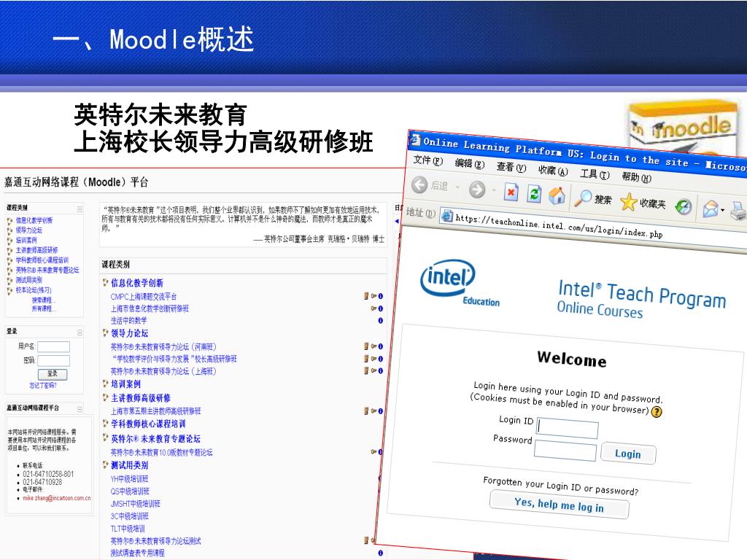Click the 登录 button in the Moodle login block
The height and width of the screenshot is (560, 747).
(53, 374)
